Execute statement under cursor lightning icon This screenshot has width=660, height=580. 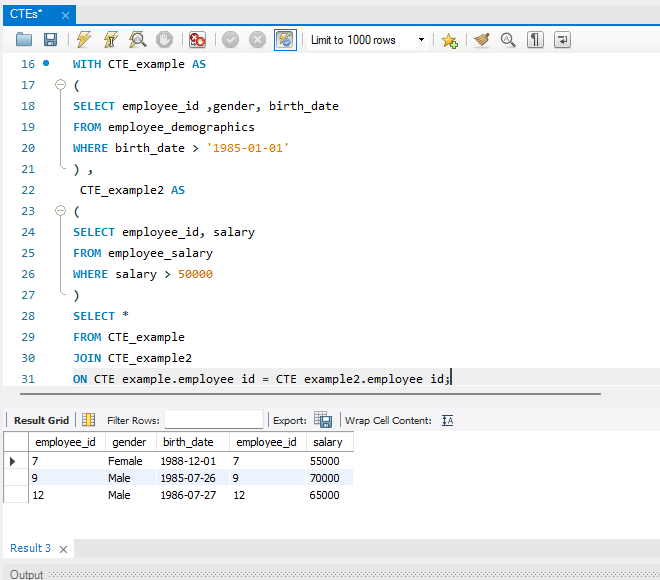111,40
